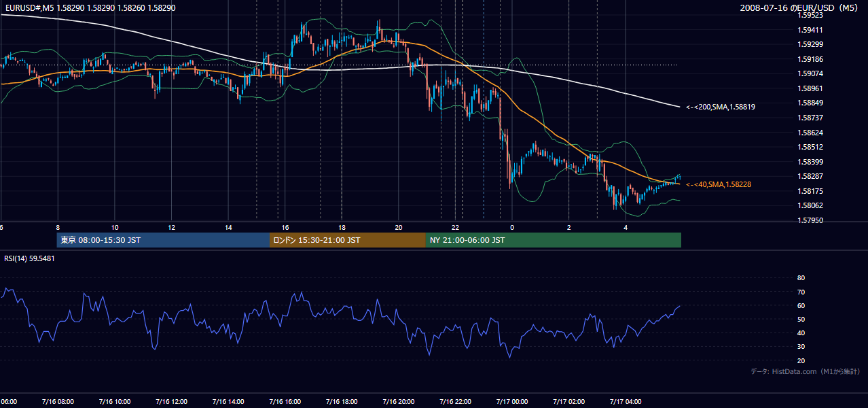Click the RSI(14) 59.5481 indicator label
The image size is (868, 408).
tap(30, 258)
